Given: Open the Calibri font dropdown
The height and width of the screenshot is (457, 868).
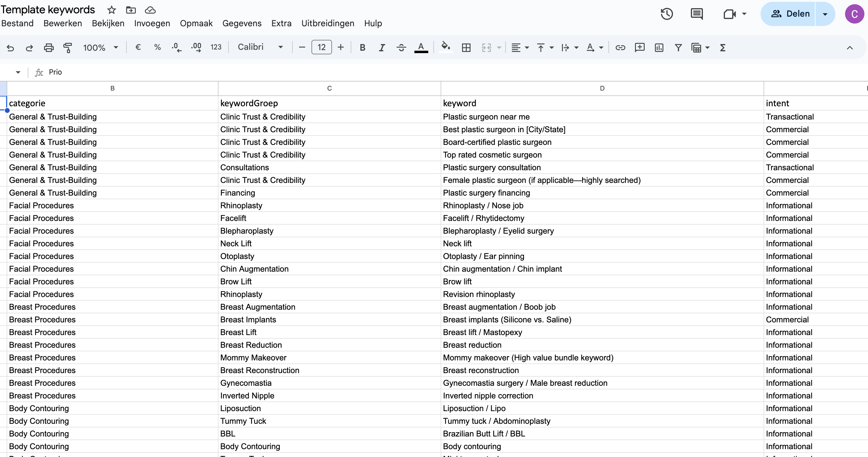Looking at the screenshot, I should [x=260, y=47].
